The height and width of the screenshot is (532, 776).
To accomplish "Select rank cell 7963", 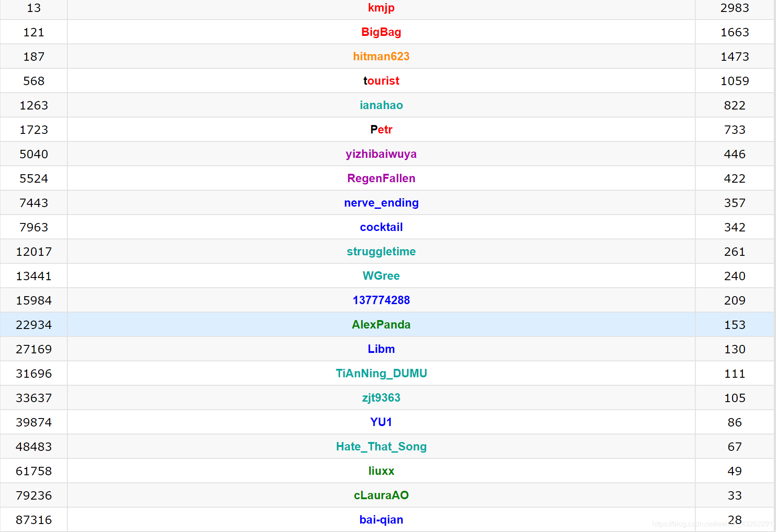I will point(34,227).
